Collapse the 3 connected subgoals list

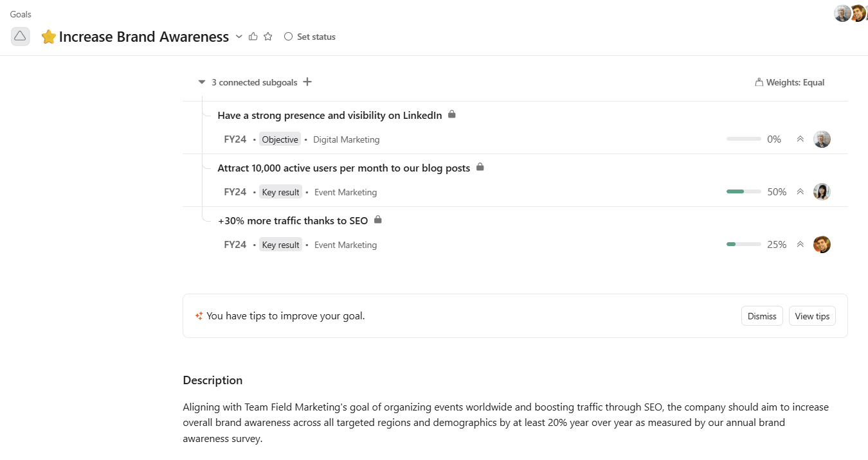click(x=202, y=82)
